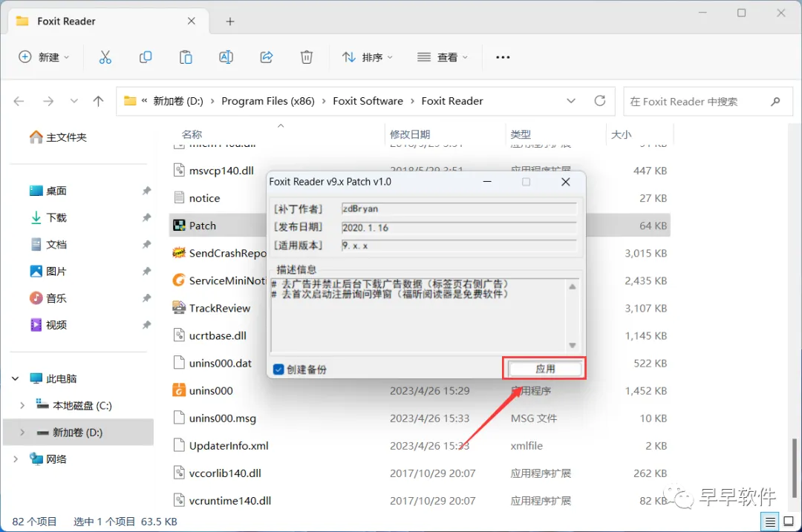The image size is (802, 532).
Task: Open the 排序 (Sort) dropdown
Action: click(368, 57)
